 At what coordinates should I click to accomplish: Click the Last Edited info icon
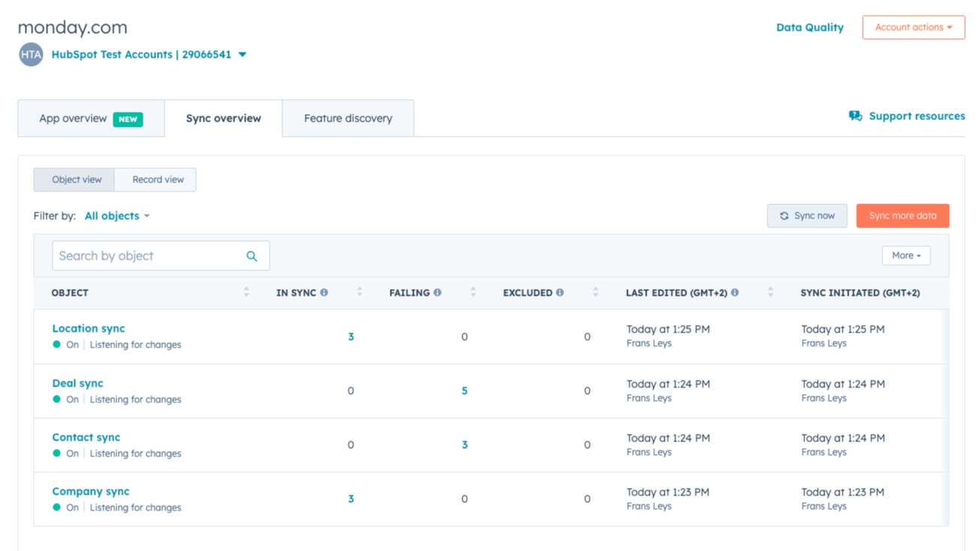[x=734, y=293]
